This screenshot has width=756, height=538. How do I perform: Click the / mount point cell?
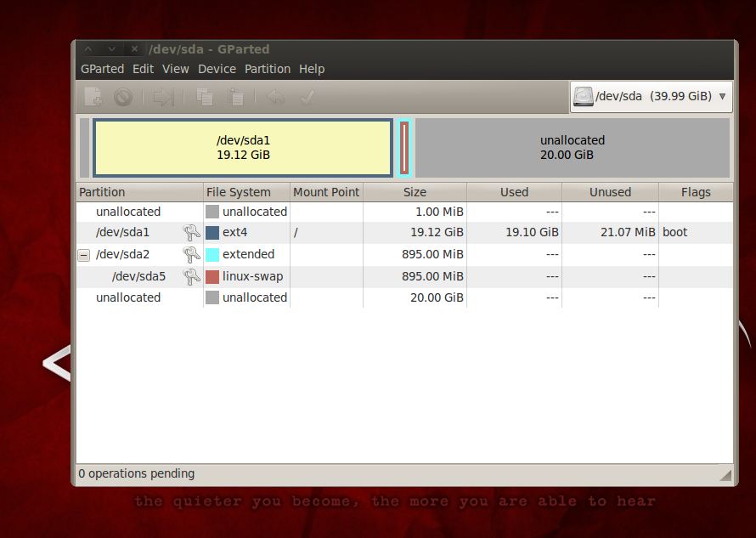[296, 233]
